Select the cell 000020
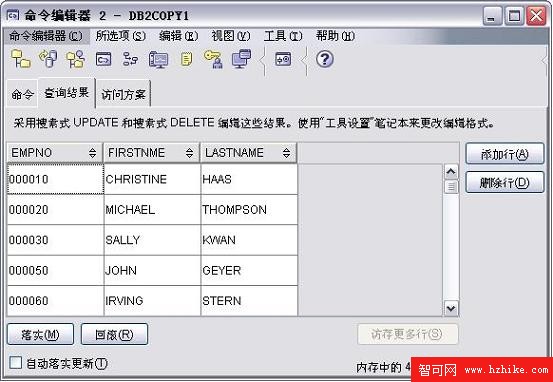This screenshot has width=553, height=382. coord(55,210)
